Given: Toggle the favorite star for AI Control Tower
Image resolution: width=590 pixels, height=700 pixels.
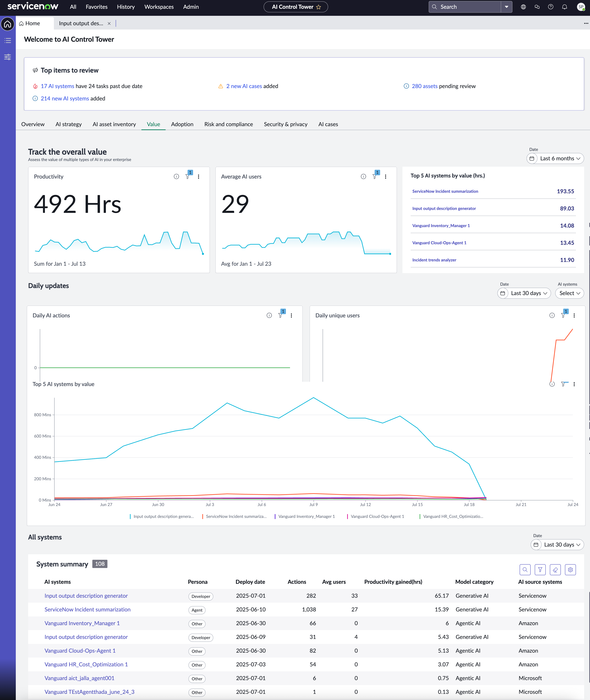Looking at the screenshot, I should click(x=318, y=7).
